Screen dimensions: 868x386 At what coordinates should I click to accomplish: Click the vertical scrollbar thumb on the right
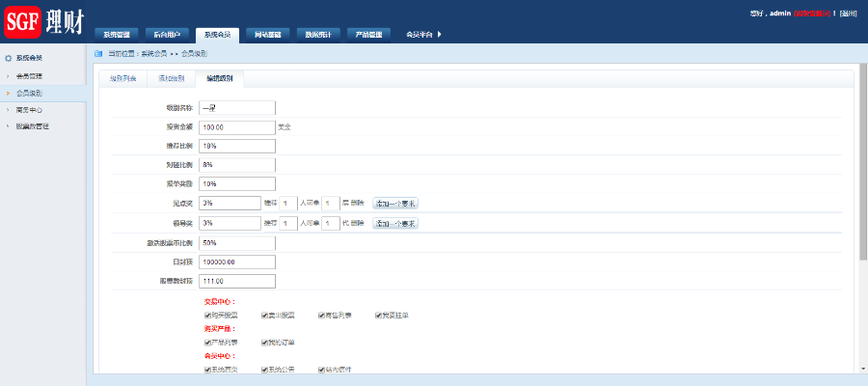point(863,162)
